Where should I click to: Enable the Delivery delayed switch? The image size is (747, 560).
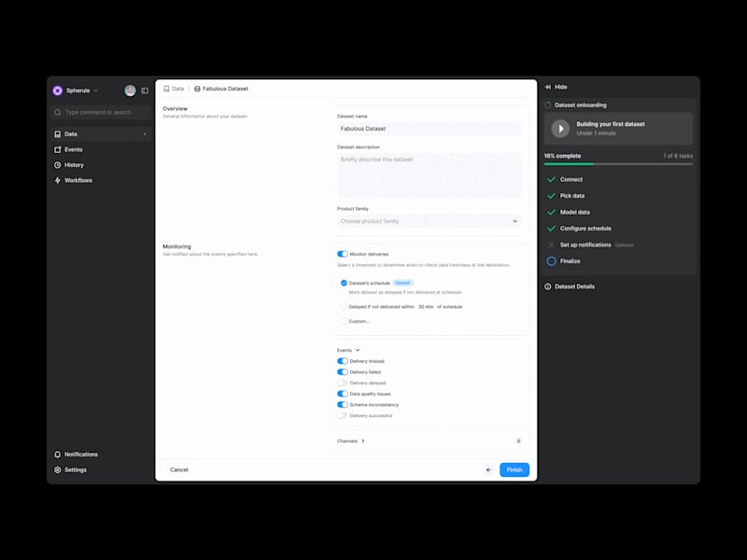coord(343,383)
